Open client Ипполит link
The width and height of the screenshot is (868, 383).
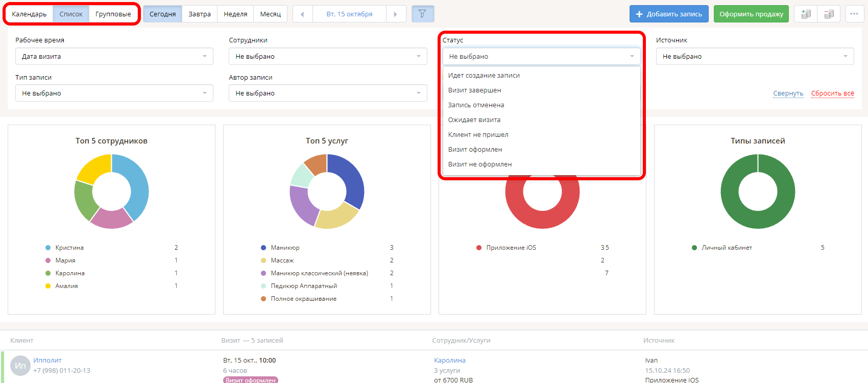pos(47,360)
